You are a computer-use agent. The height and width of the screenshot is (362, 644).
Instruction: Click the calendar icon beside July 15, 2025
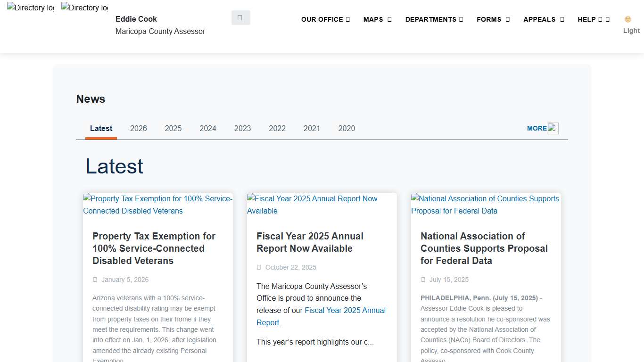tap(423, 279)
